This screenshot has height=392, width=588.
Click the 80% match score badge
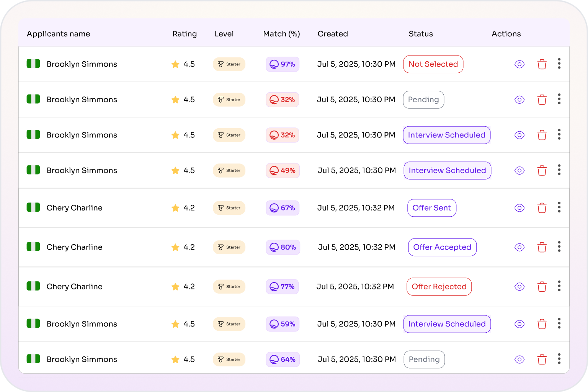(x=283, y=247)
